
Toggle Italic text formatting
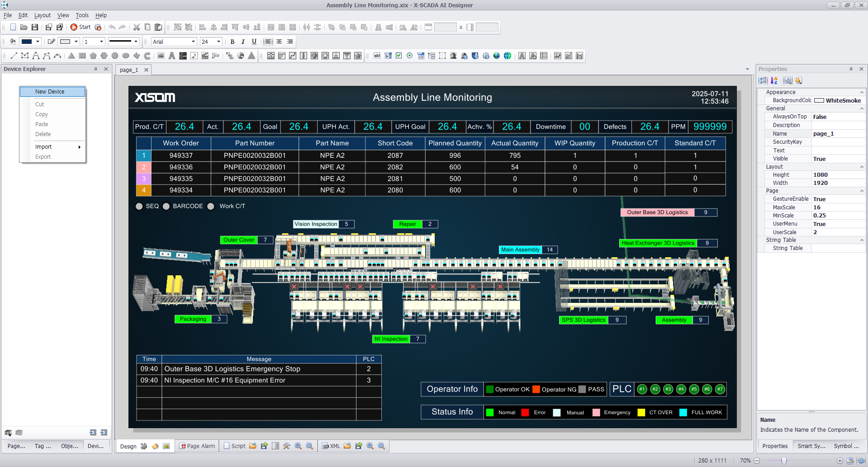[243, 42]
